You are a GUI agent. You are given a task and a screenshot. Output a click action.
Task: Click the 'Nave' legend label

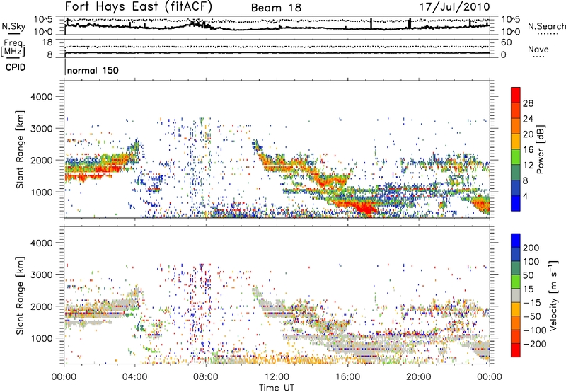point(538,50)
